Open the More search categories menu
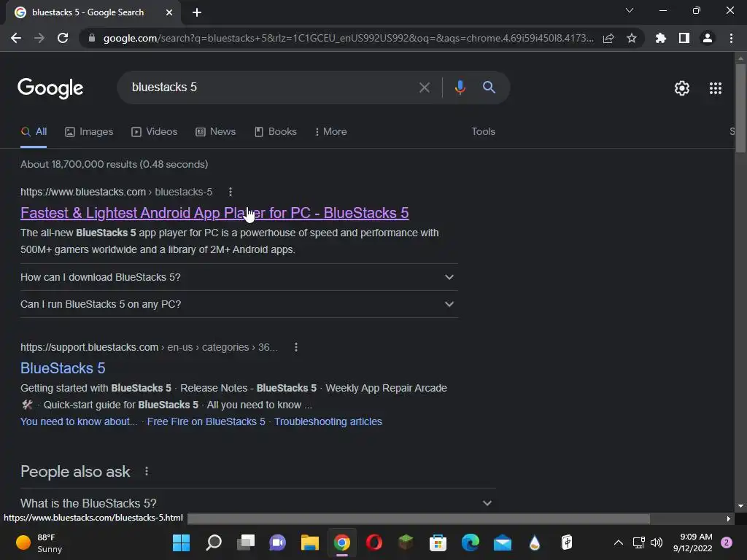 330,131
